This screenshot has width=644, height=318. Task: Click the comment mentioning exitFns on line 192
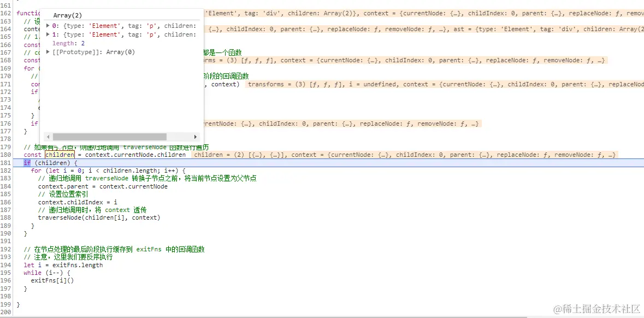[x=114, y=249]
